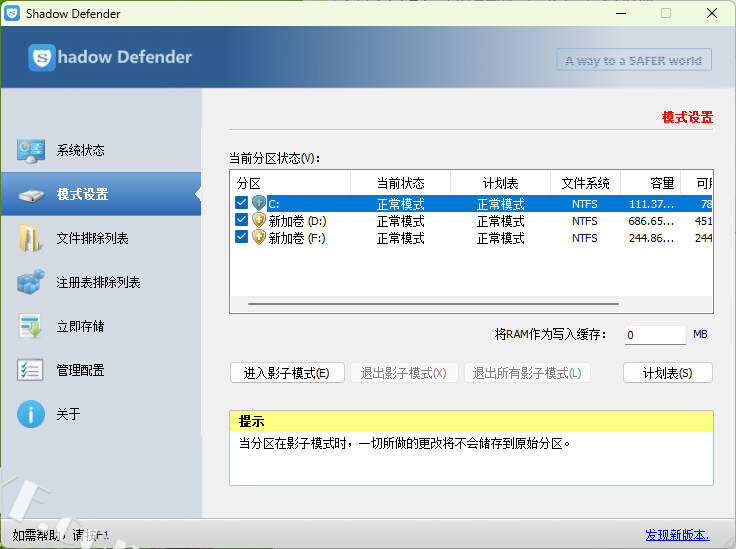Switch to 模式设置 page
Viewport: 736px width, 549px height.
(101, 194)
